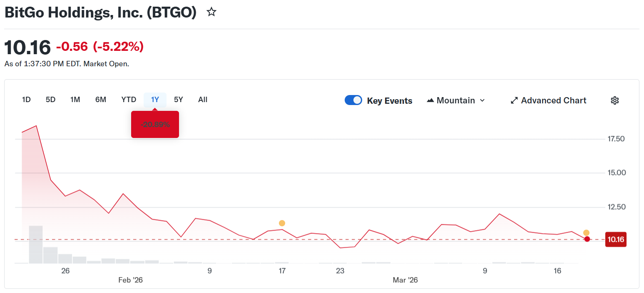This screenshot has width=644, height=293.
Task: Toggle the Key Events switch off
Action: pos(353,100)
